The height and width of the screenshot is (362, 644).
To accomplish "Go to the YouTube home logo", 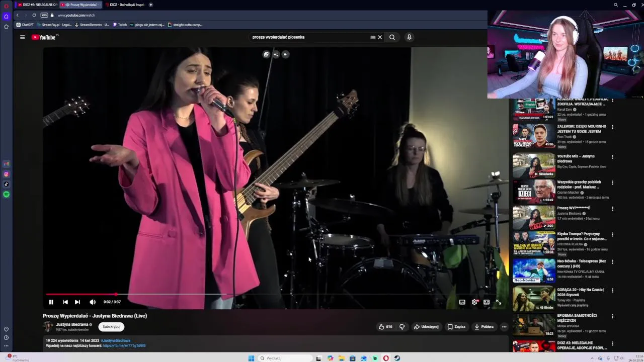I will click(45, 37).
